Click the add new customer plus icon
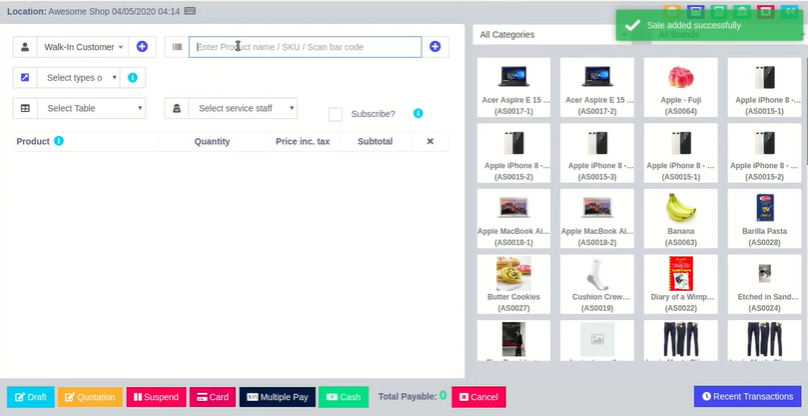The image size is (808, 416). pos(142,47)
